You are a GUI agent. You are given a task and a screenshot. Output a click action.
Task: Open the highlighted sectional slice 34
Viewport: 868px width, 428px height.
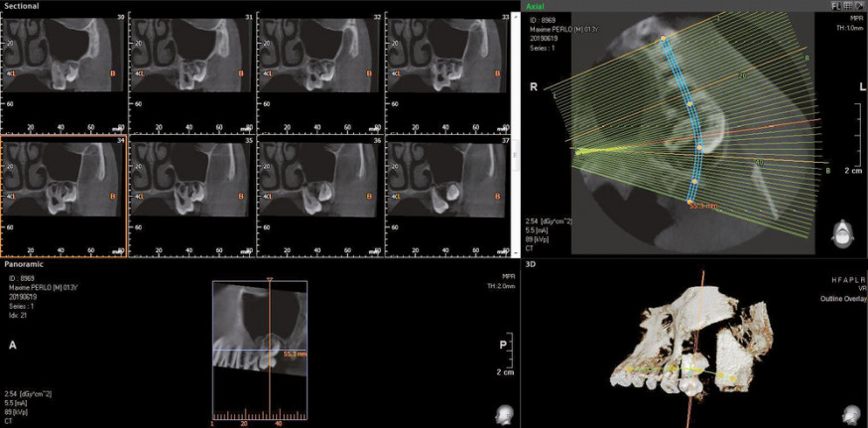[x=64, y=195]
